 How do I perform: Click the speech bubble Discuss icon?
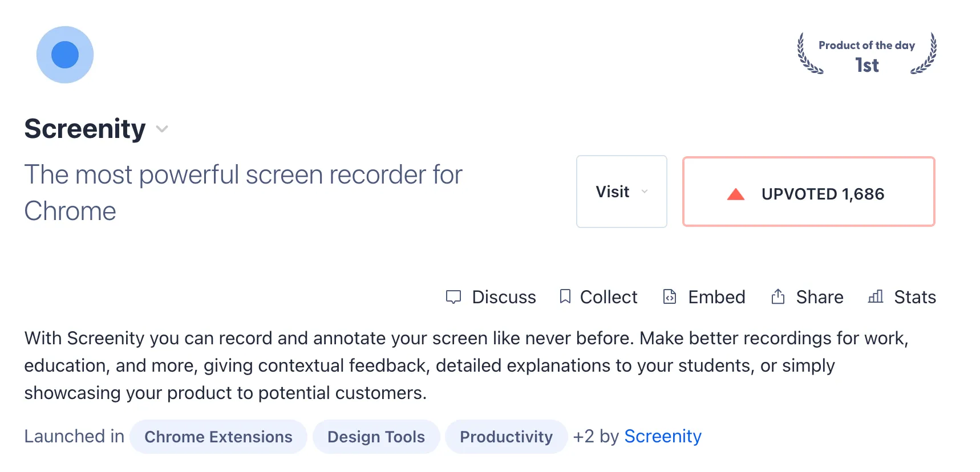point(453,297)
